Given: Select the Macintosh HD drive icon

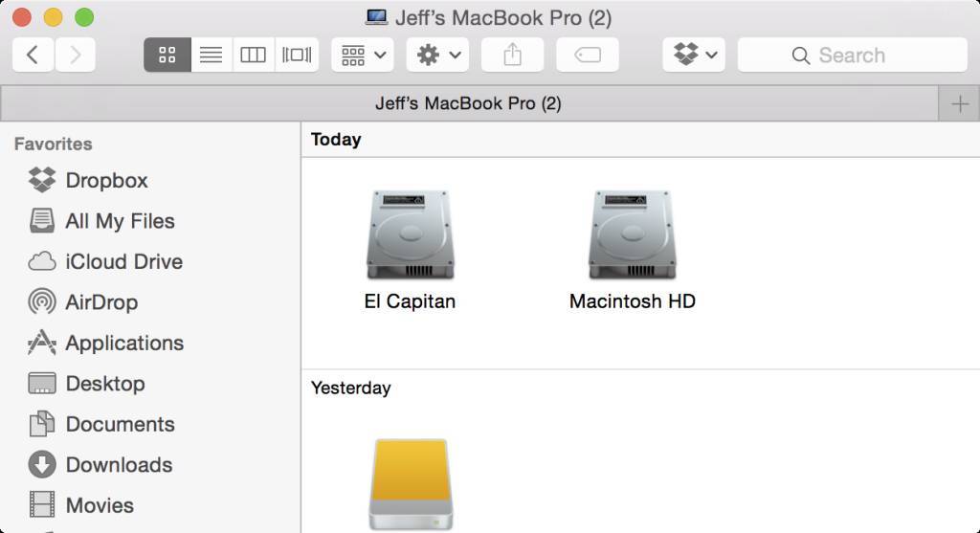Looking at the screenshot, I should click(x=632, y=234).
